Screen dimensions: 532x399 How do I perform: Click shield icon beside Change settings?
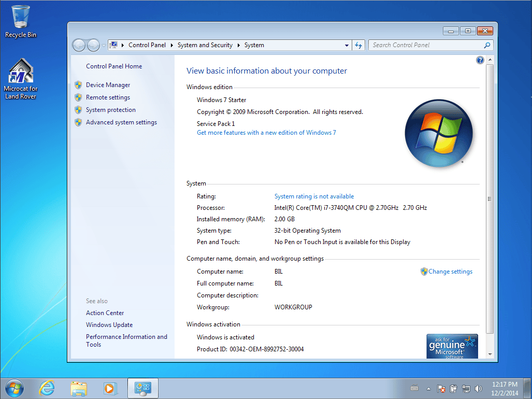(x=424, y=272)
